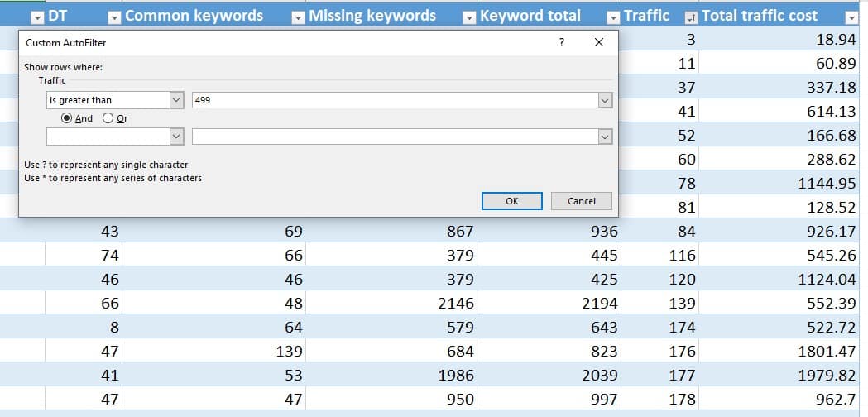This screenshot has width=868, height=417.
Task: Select the Common keywords header cell
Action: point(213,16)
